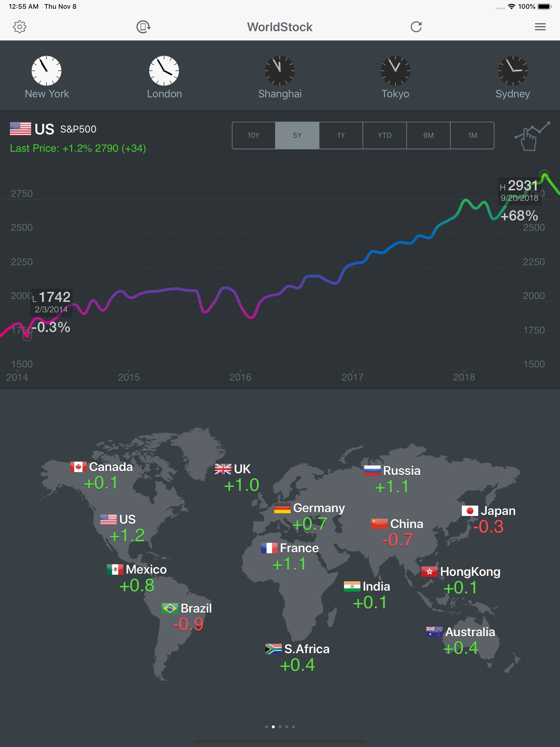Viewport: 560px width, 747px height.
Task: Select the Sydney clock
Action: click(x=513, y=71)
